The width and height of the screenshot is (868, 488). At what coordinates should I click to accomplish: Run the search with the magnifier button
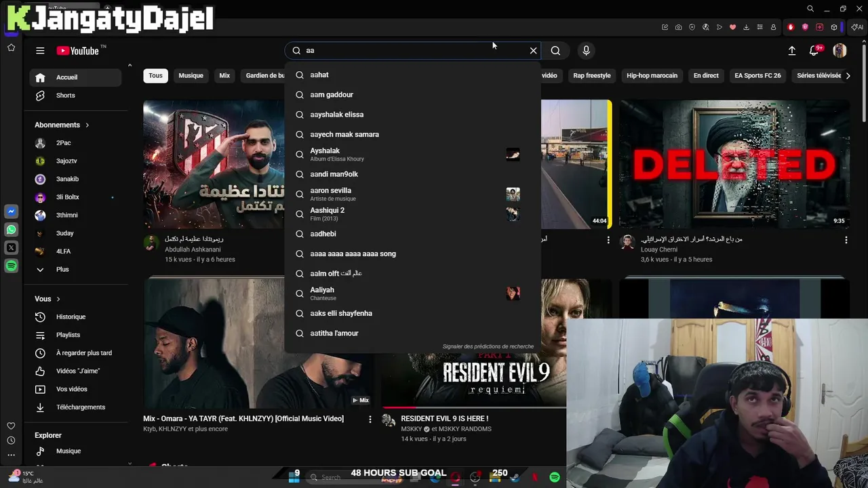[x=555, y=51]
